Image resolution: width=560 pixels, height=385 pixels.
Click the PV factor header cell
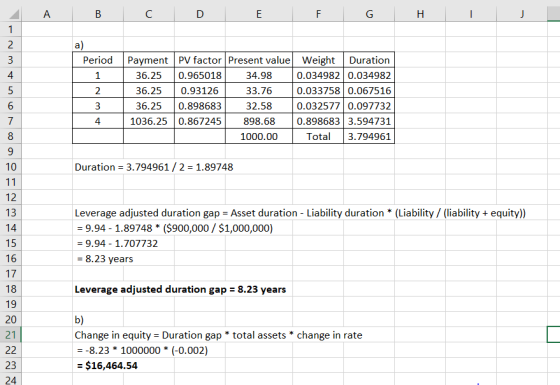pos(200,60)
